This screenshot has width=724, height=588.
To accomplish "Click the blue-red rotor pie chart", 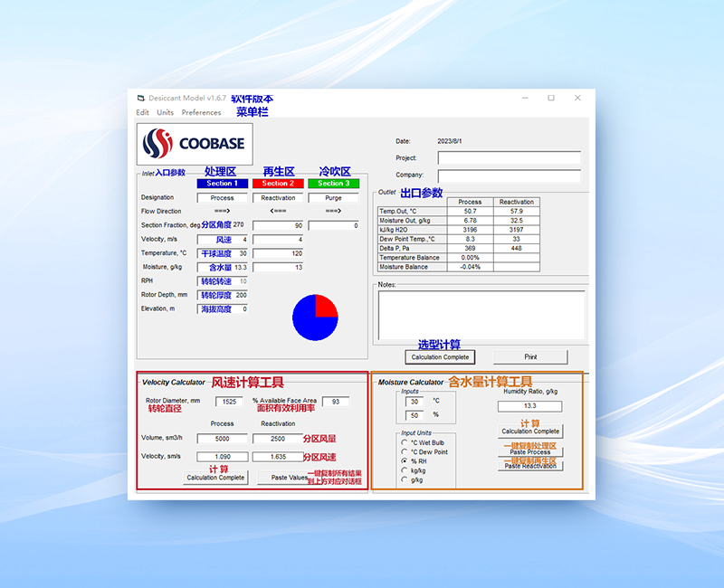I will 315,318.
